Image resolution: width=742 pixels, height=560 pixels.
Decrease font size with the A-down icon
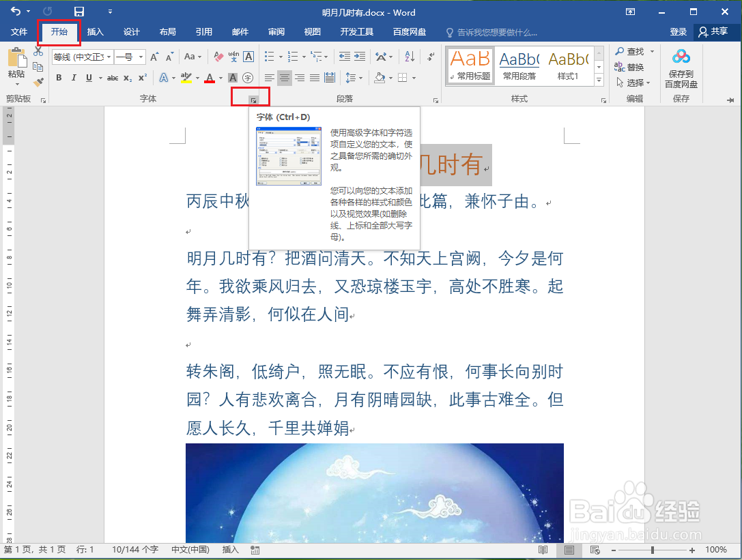[x=169, y=57]
